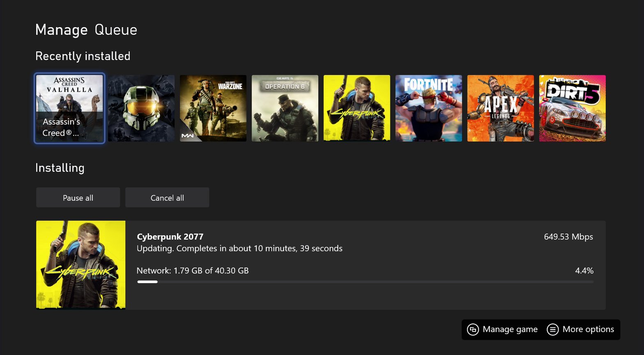The image size is (644, 355).
Task: Click the Cyberpunk 2077 update progress bar
Action: [x=365, y=282]
